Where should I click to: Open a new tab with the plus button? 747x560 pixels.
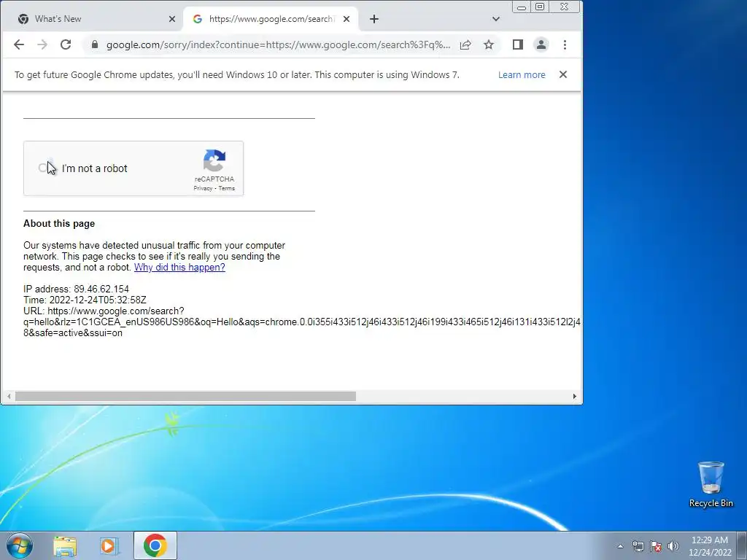[x=374, y=19]
